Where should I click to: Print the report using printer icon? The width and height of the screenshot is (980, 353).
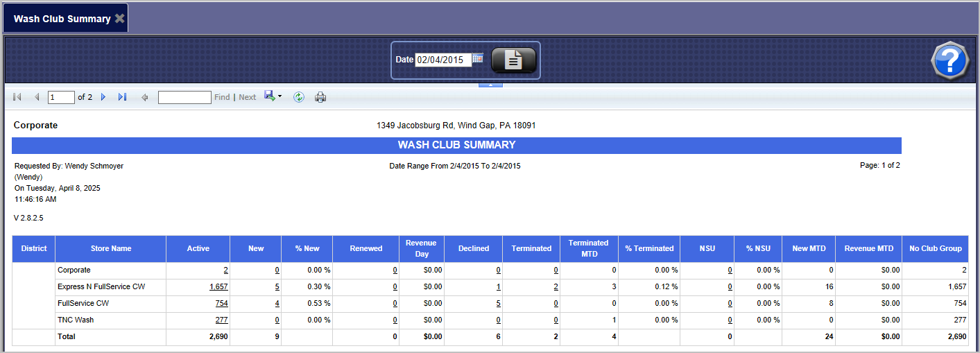point(320,97)
